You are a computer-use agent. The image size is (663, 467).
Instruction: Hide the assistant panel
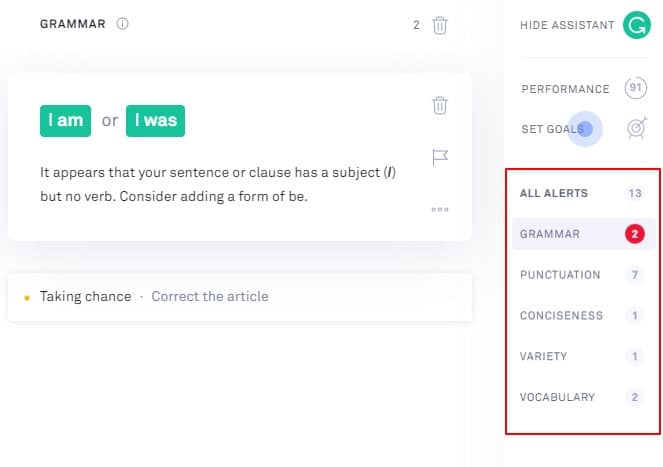[567, 25]
